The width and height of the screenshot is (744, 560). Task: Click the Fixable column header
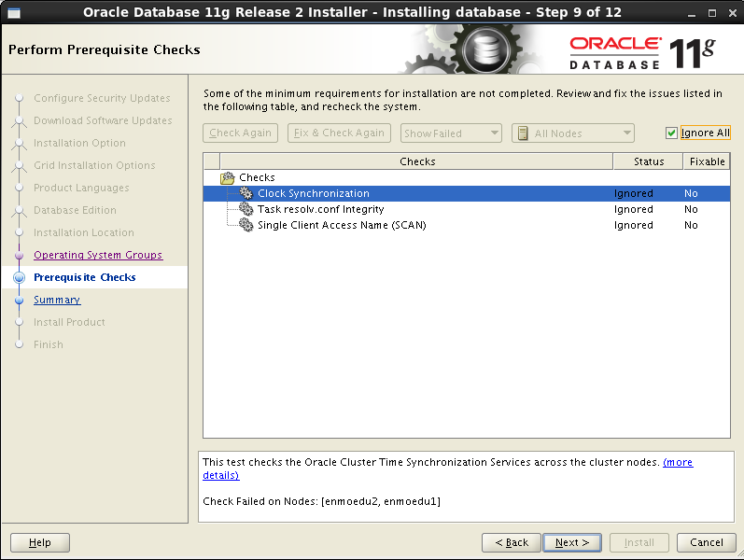coord(707,161)
